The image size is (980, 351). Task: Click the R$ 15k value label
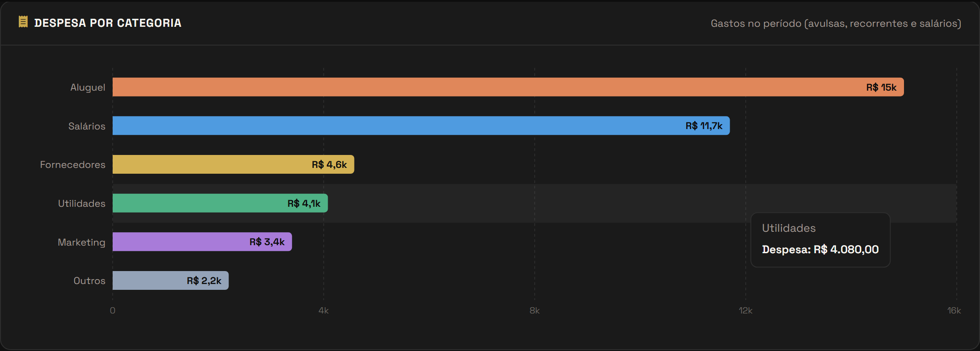pos(881,88)
